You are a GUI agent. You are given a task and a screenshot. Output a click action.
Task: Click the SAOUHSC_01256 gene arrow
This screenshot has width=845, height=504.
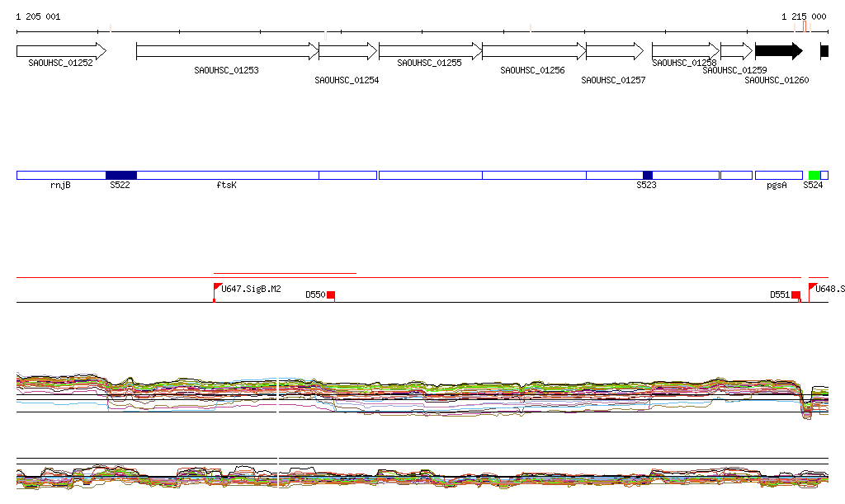coord(533,51)
